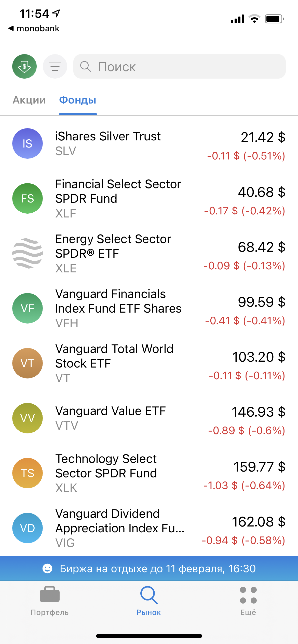Viewport: 298px width, 644px height.
Task: Return to monobank app via back link
Action: coord(34,28)
